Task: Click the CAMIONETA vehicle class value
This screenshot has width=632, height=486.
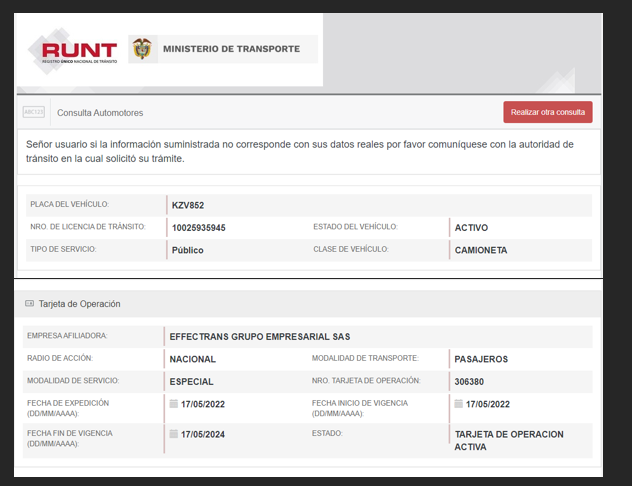Action: 481,250
